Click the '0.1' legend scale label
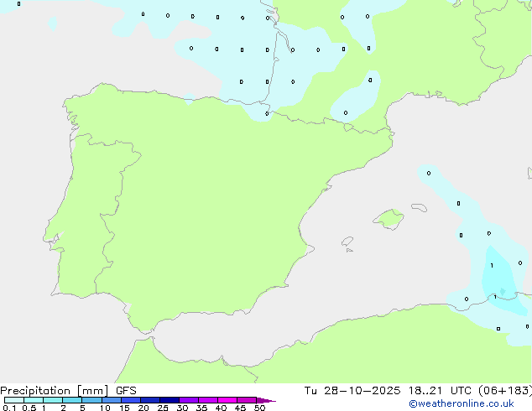The width and height of the screenshot is (532, 411). 9,408
